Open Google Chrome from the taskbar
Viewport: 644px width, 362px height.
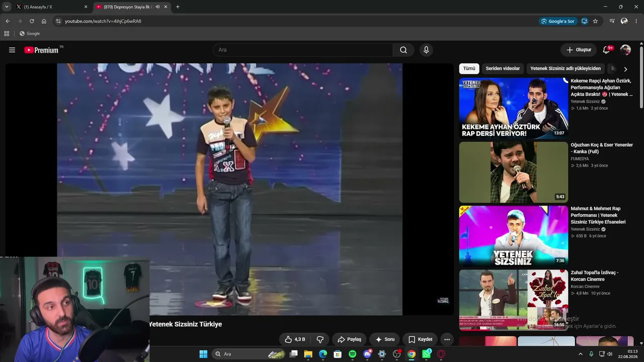point(412,354)
